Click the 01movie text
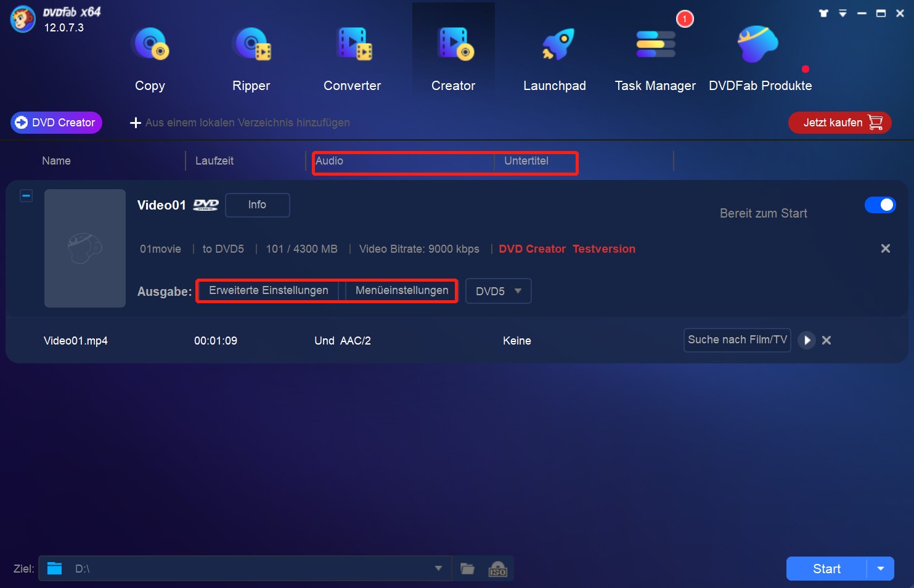 (x=160, y=249)
